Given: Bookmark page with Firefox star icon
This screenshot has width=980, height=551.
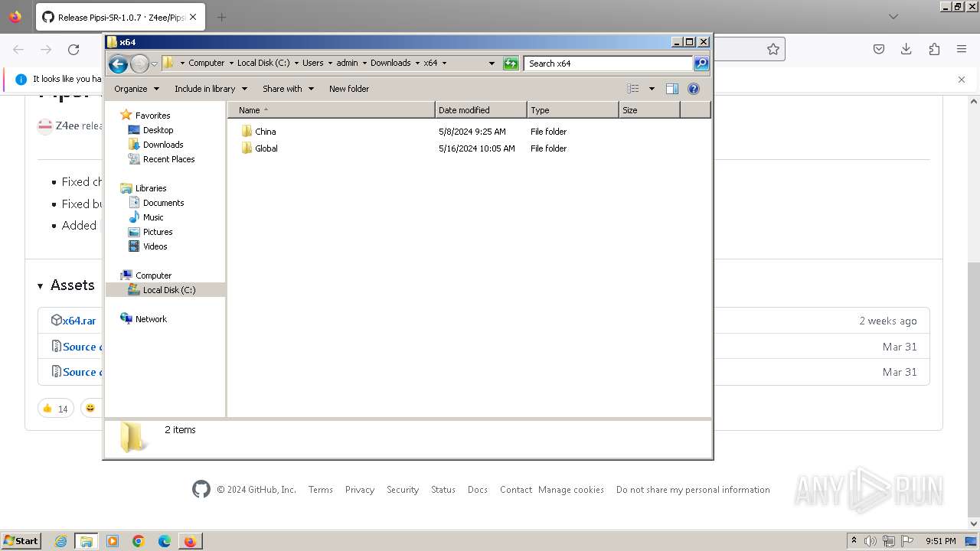Looking at the screenshot, I should coord(773,49).
